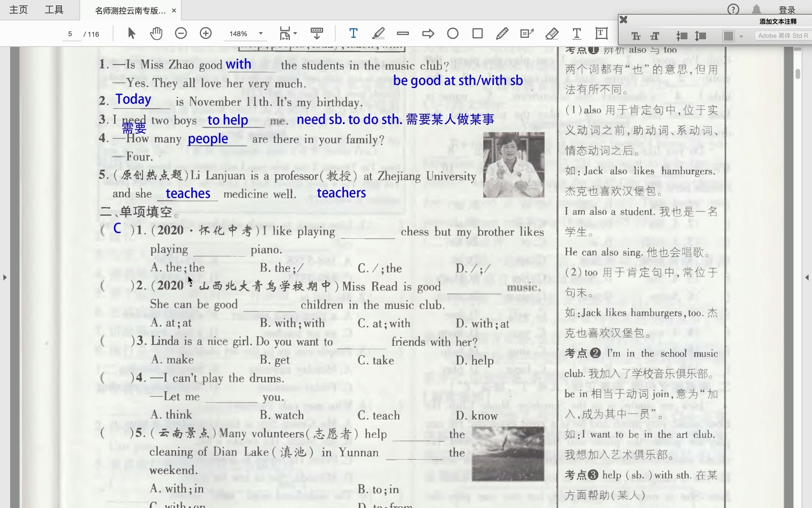
Task: Select the pencil freehand drawing tool
Action: coord(502,34)
